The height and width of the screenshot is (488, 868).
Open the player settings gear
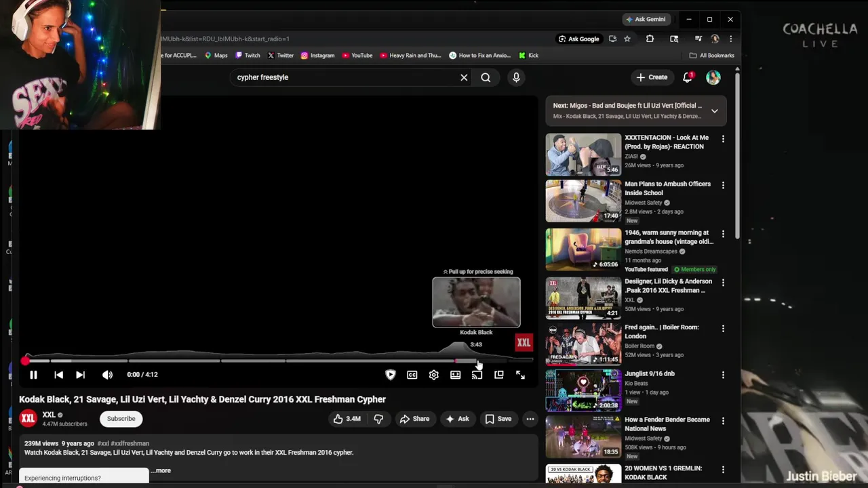[434, 375]
